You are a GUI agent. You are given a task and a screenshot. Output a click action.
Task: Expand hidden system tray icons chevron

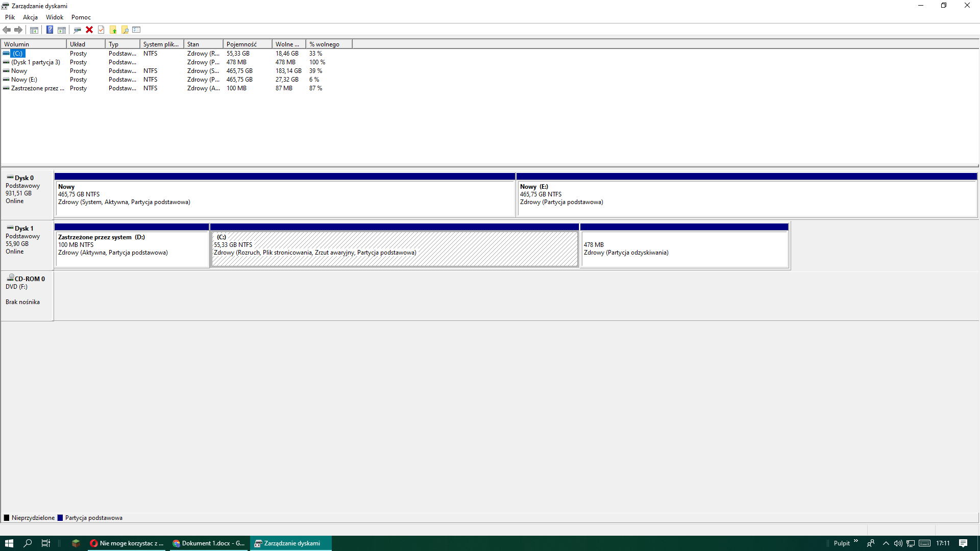(x=886, y=543)
